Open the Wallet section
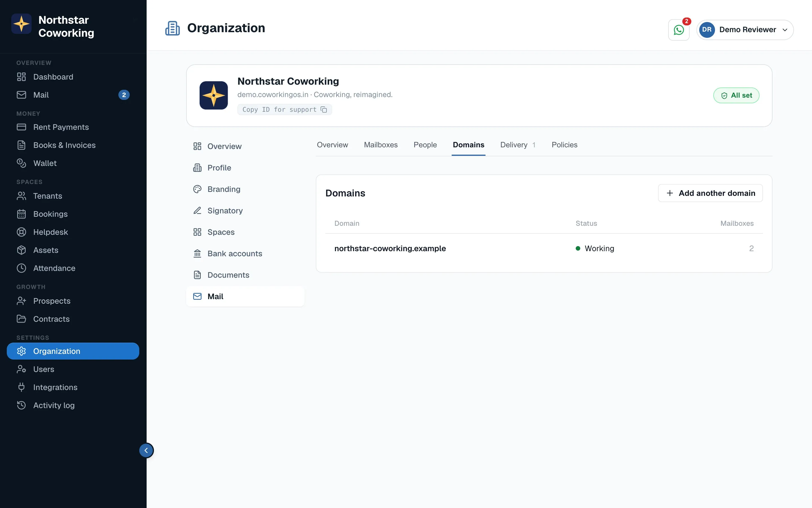812x508 pixels. (x=73, y=163)
